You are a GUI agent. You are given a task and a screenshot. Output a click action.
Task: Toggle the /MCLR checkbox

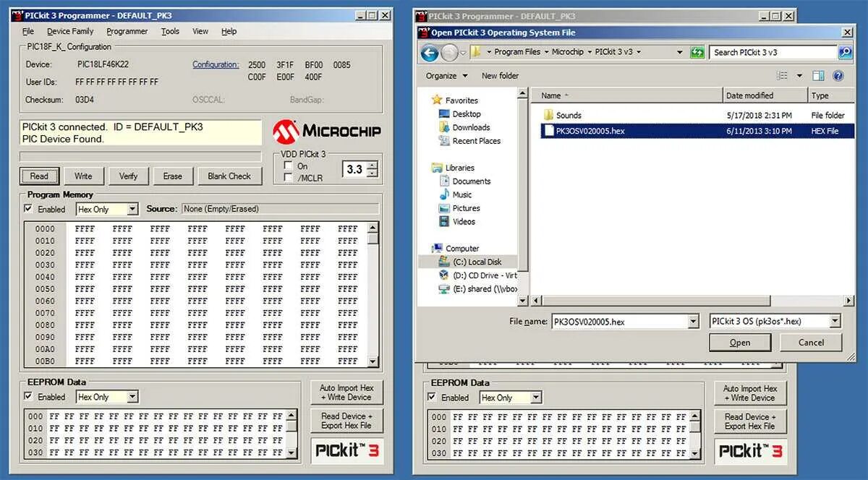tap(289, 178)
